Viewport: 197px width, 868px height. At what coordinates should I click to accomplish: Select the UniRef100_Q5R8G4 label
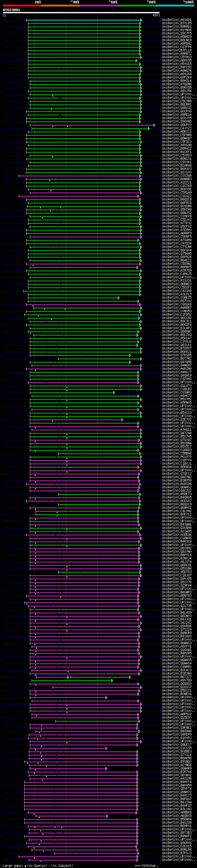pyautogui.click(x=177, y=467)
